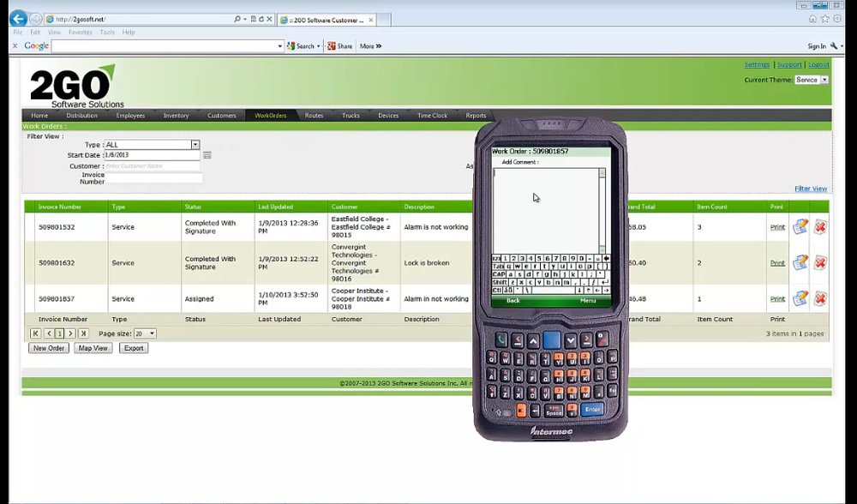Open the Devices navigation tab
The height and width of the screenshot is (504, 857).
[388, 116]
